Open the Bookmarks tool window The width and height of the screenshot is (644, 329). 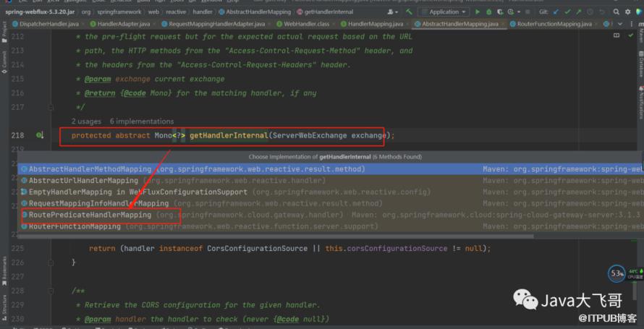(4, 268)
